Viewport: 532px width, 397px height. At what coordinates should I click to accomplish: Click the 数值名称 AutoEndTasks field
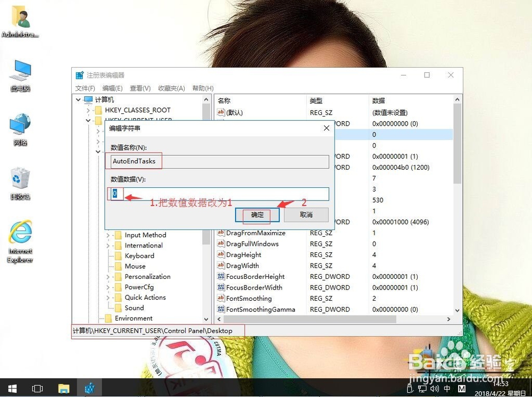coord(220,161)
